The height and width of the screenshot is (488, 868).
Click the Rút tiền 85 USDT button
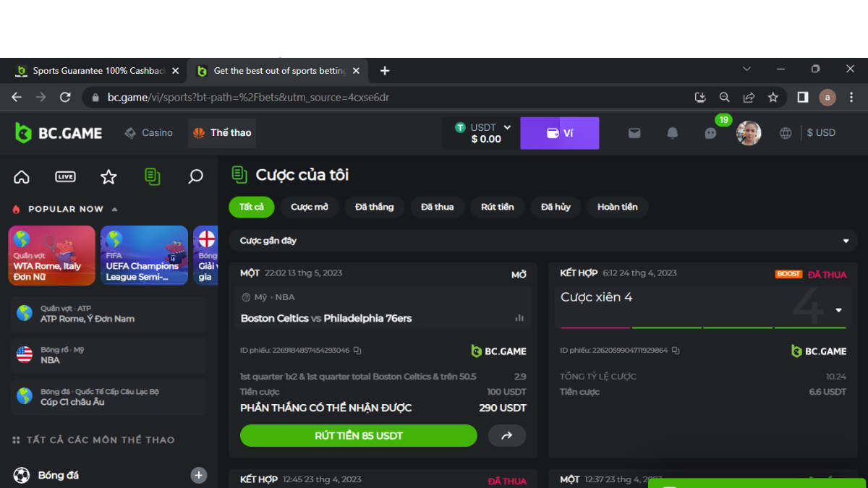[x=358, y=435]
